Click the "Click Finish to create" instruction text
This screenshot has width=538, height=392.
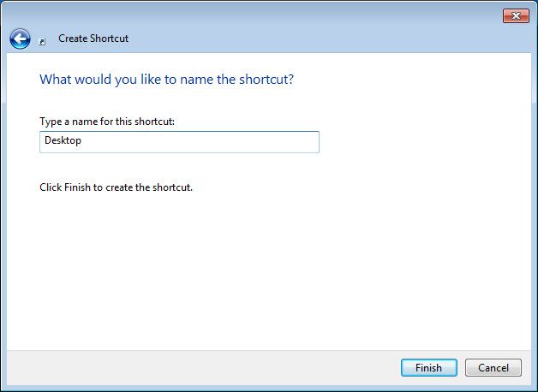116,187
